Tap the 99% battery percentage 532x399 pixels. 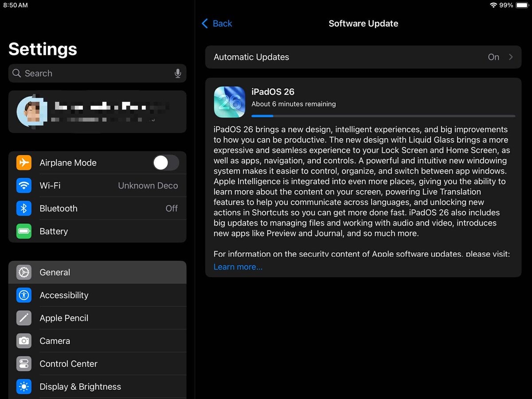tap(506, 5)
